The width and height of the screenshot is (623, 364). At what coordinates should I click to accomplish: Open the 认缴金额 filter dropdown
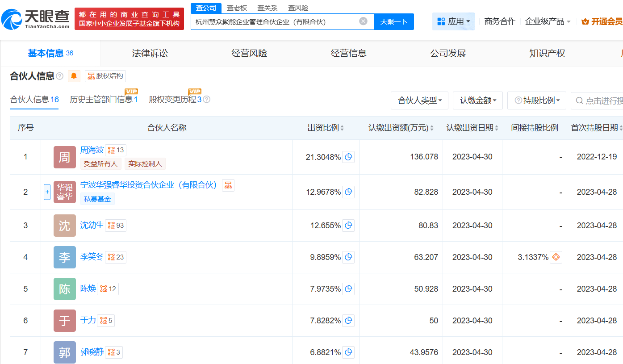(x=477, y=100)
